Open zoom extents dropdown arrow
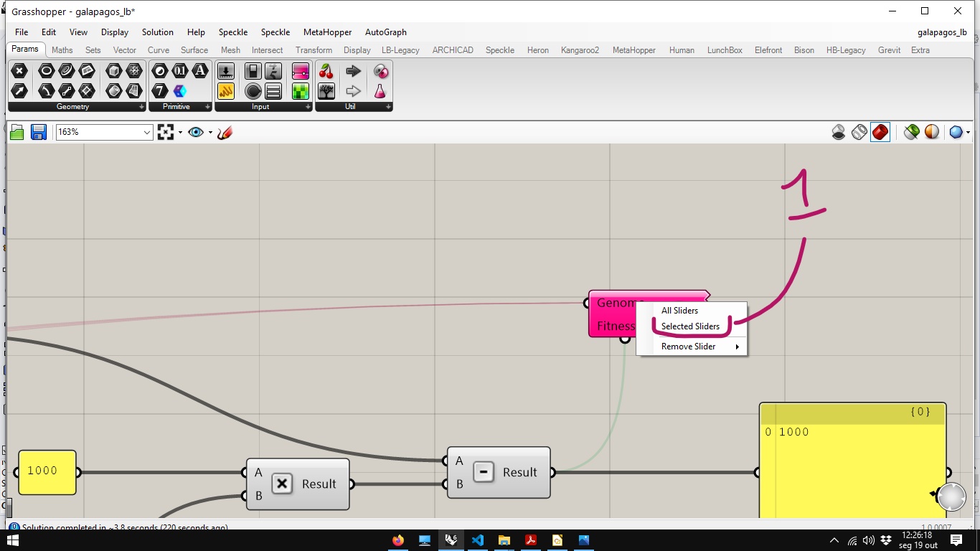 pos(180,132)
